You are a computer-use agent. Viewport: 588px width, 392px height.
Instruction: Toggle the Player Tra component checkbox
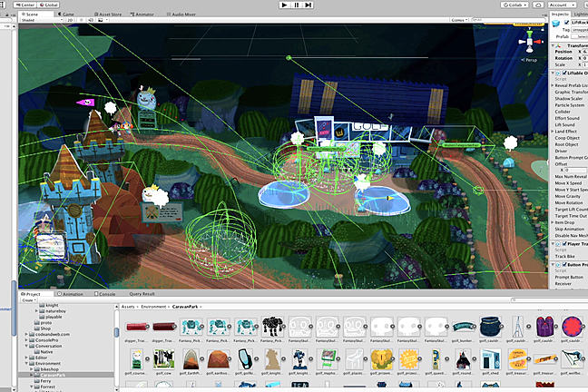(x=564, y=244)
